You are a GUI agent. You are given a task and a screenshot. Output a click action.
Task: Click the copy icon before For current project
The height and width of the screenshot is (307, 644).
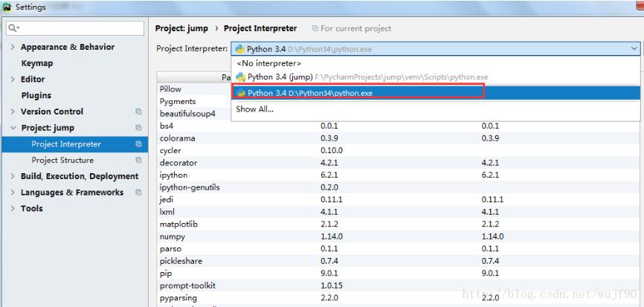pyautogui.click(x=315, y=28)
